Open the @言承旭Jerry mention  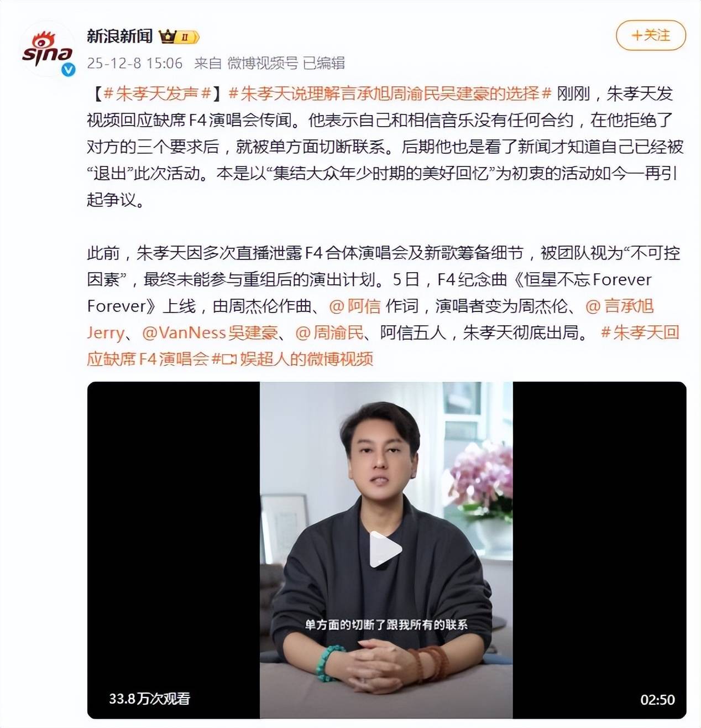370,319
